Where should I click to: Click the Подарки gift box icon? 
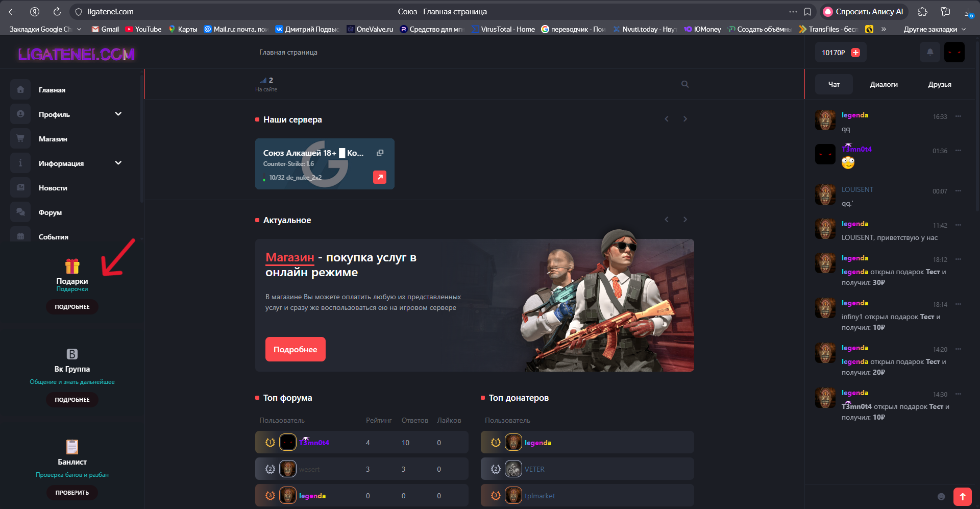pos(72,266)
